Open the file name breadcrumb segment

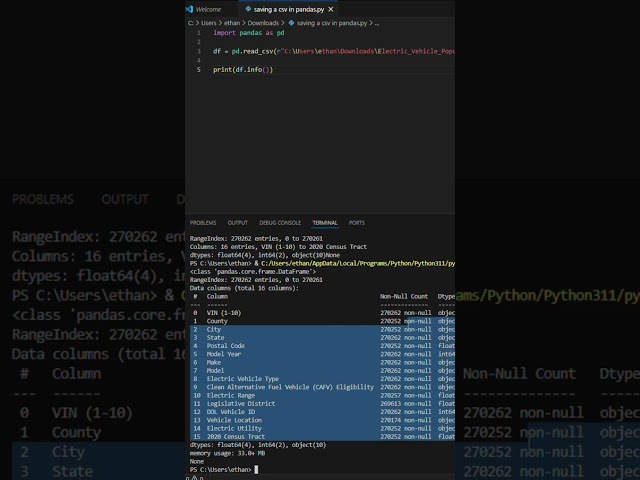(332, 23)
